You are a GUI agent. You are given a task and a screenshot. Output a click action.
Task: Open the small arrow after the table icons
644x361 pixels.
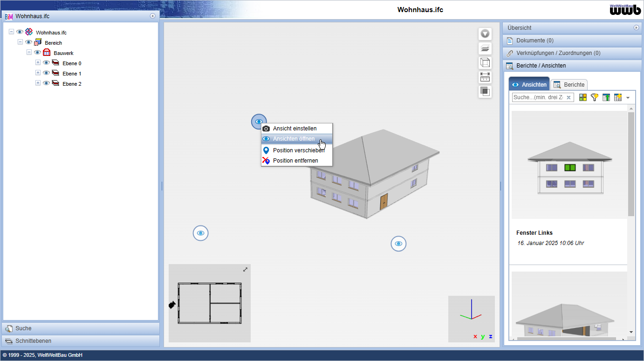(628, 98)
